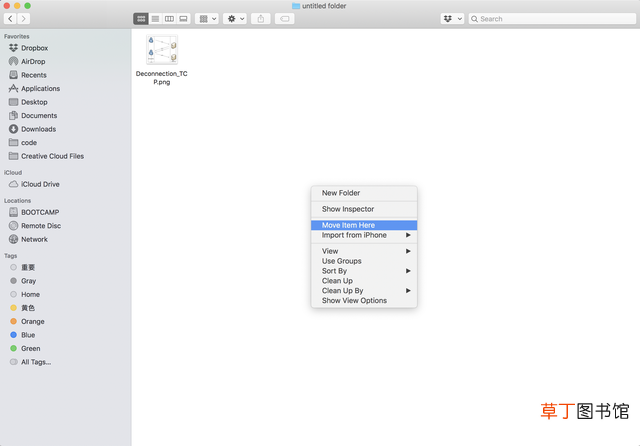Toggle Use Groups in context menu
Image resolution: width=640 pixels, height=446 pixels.
pyautogui.click(x=364, y=261)
